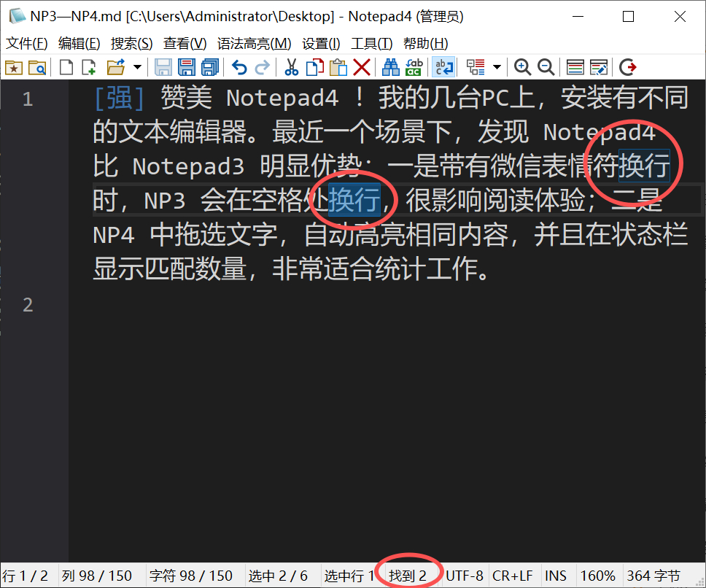The height and width of the screenshot is (588, 706).
Task: Toggle the INS insert mode indicator
Action: (556, 576)
